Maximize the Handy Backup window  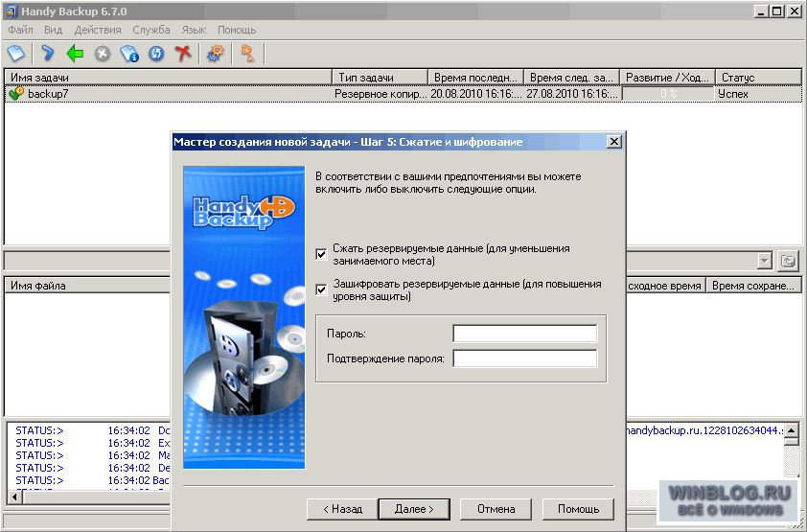point(777,11)
